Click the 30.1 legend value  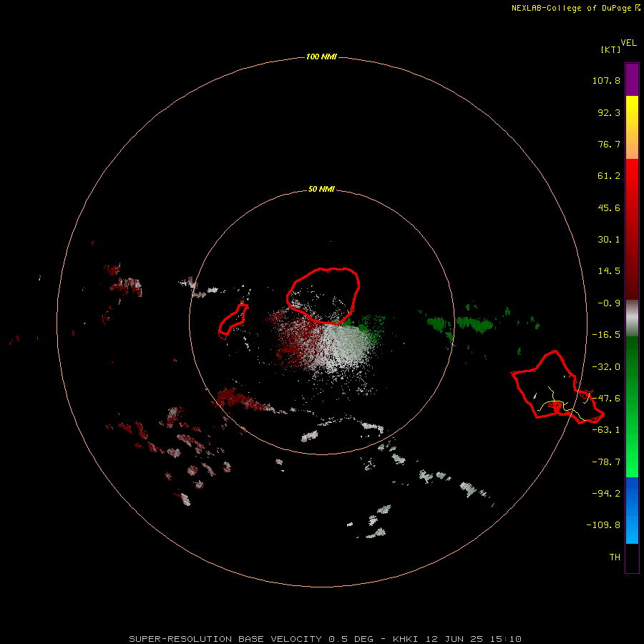tap(609, 240)
